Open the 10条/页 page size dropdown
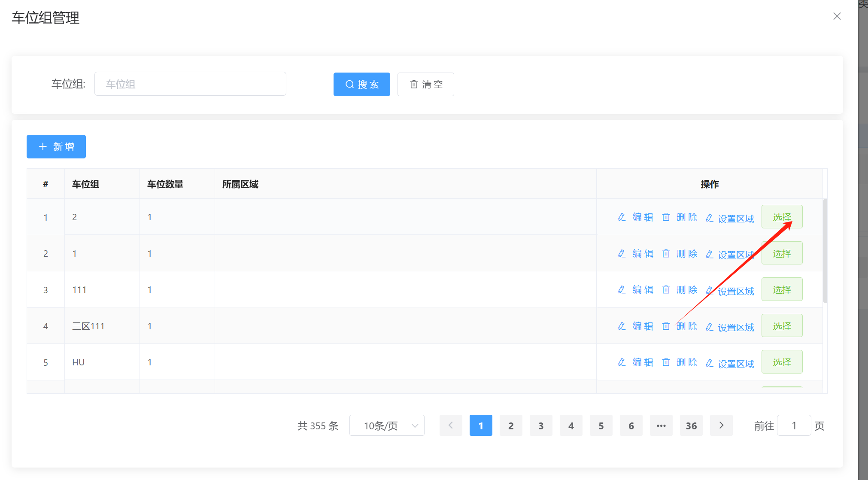The height and width of the screenshot is (480, 868). pos(387,425)
